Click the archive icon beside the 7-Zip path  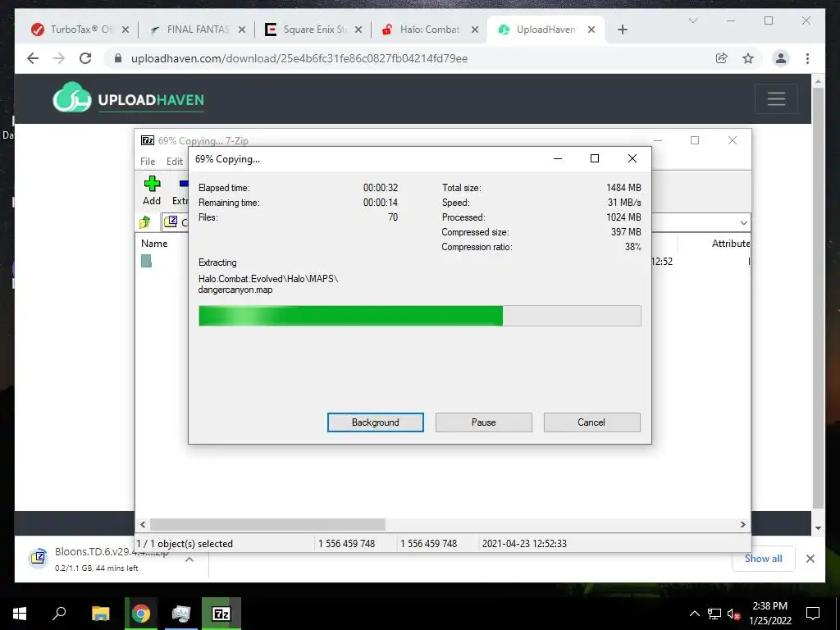coord(171,221)
